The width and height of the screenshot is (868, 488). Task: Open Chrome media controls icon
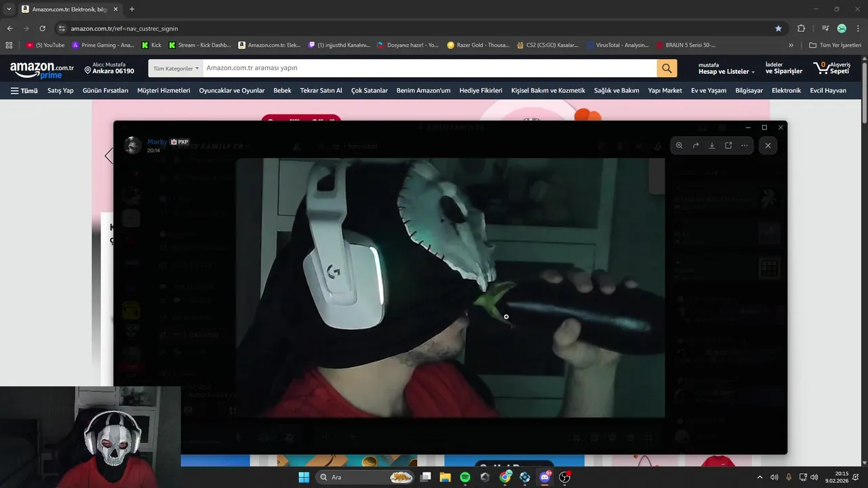click(825, 28)
